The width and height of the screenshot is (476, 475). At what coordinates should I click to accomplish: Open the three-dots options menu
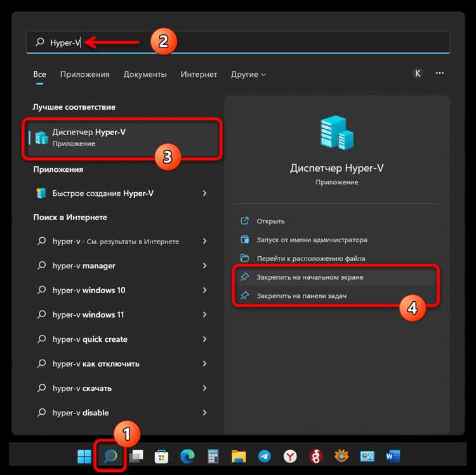(x=440, y=73)
